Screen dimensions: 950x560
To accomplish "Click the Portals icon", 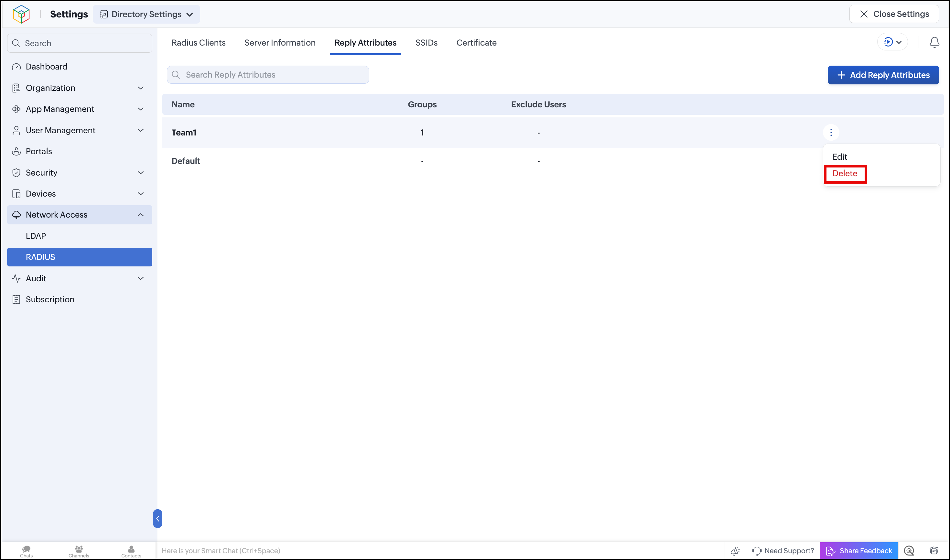I will (16, 151).
